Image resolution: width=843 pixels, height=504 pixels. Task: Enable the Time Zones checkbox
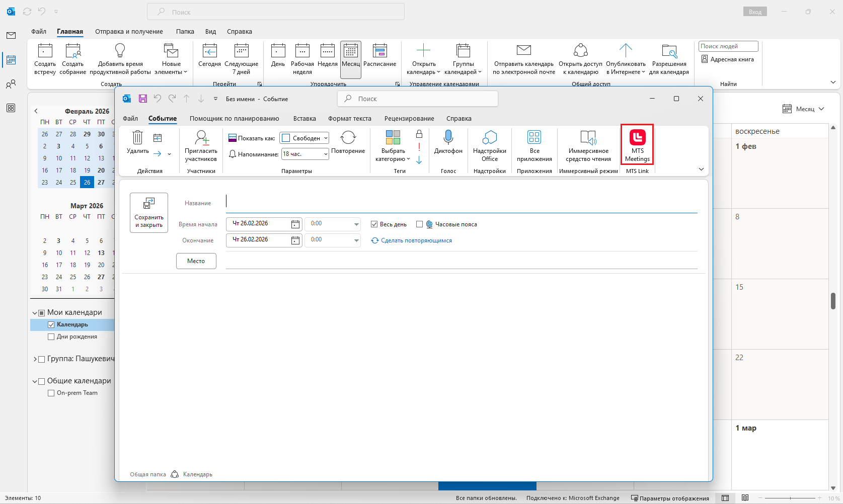(x=419, y=224)
